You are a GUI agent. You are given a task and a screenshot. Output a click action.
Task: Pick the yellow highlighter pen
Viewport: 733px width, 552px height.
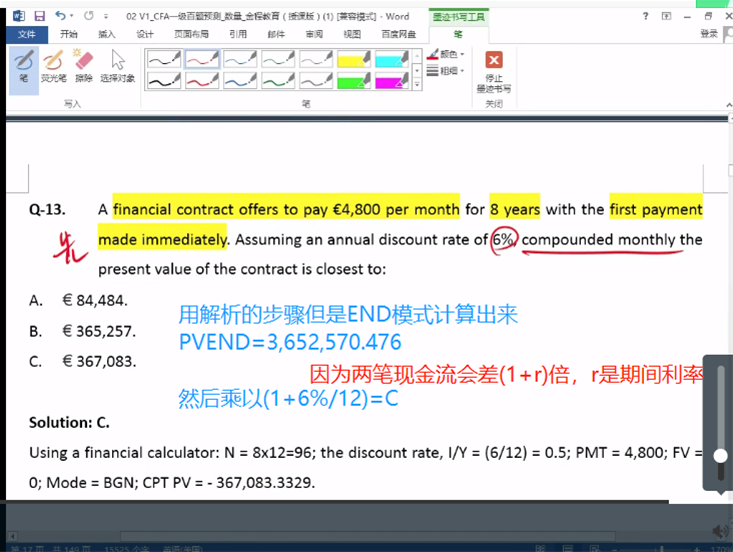point(354,59)
